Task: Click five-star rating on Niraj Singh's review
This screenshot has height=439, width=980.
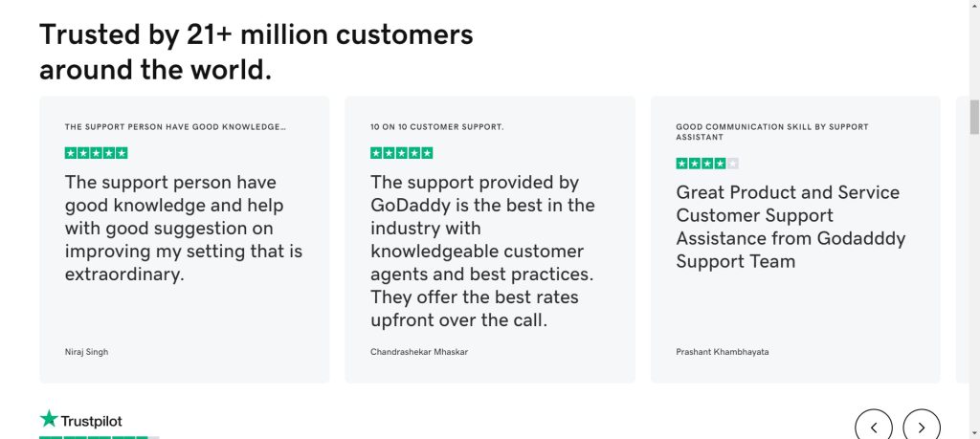Action: (96, 153)
